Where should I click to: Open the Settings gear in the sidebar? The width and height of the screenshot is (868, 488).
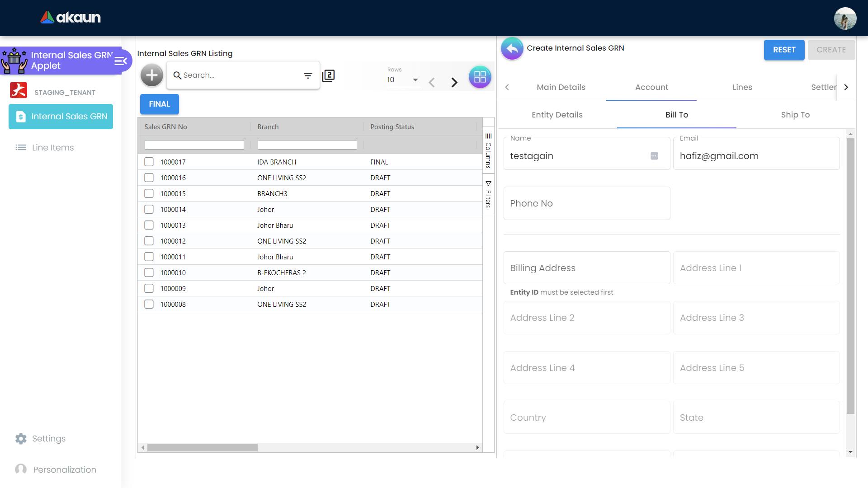point(21,438)
